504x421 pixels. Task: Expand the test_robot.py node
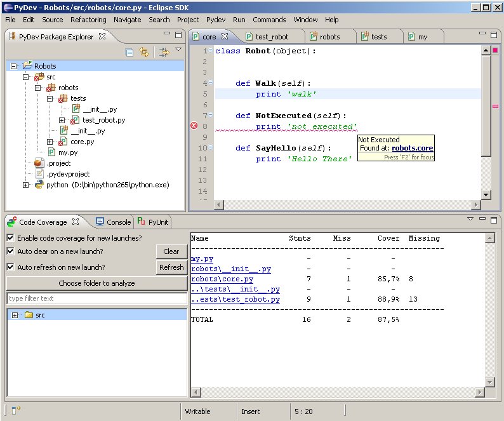(x=62, y=120)
